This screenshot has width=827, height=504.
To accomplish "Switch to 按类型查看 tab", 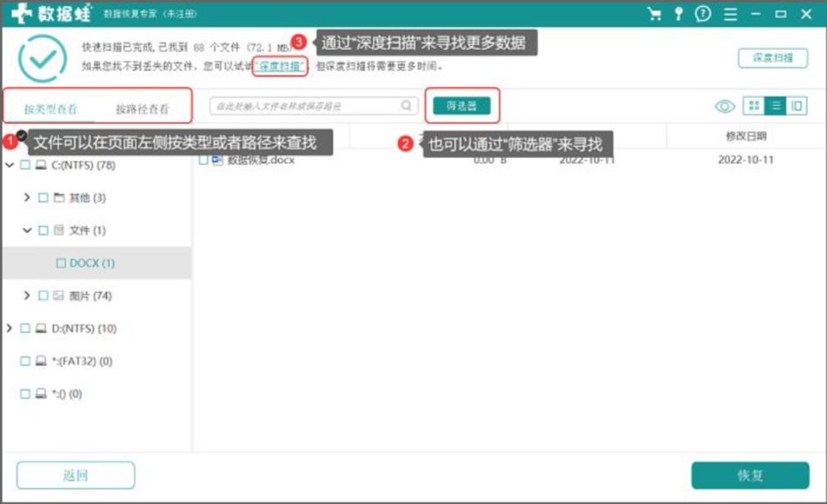I will click(x=51, y=109).
